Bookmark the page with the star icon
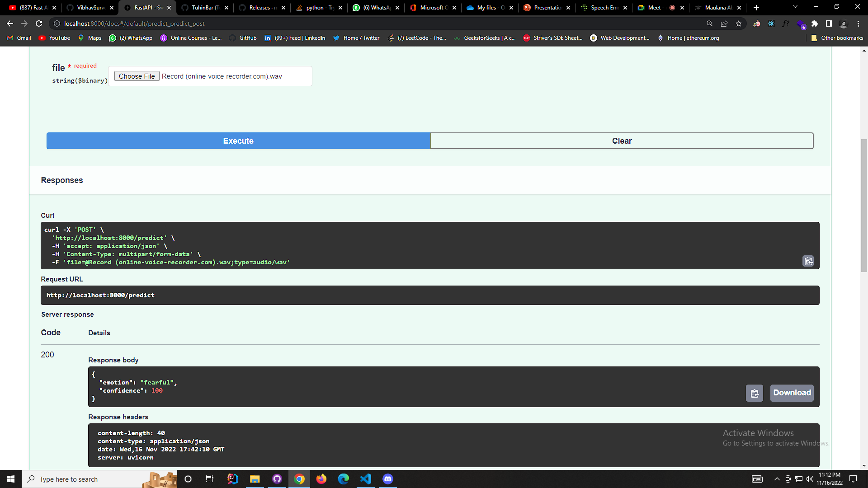 739,23
